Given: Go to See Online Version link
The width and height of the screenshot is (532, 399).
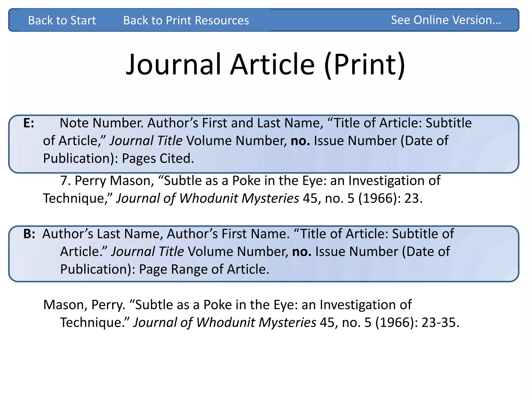Looking at the screenshot, I should tap(446, 20).
